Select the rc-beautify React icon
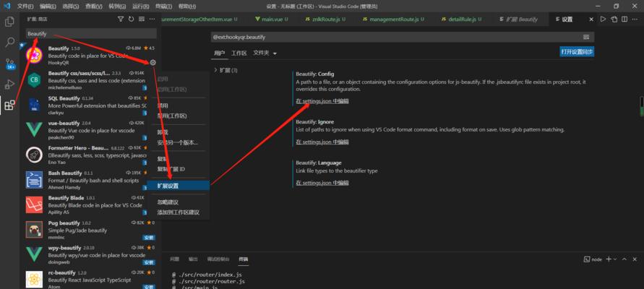The width and height of the screenshot is (644, 289). [34, 279]
